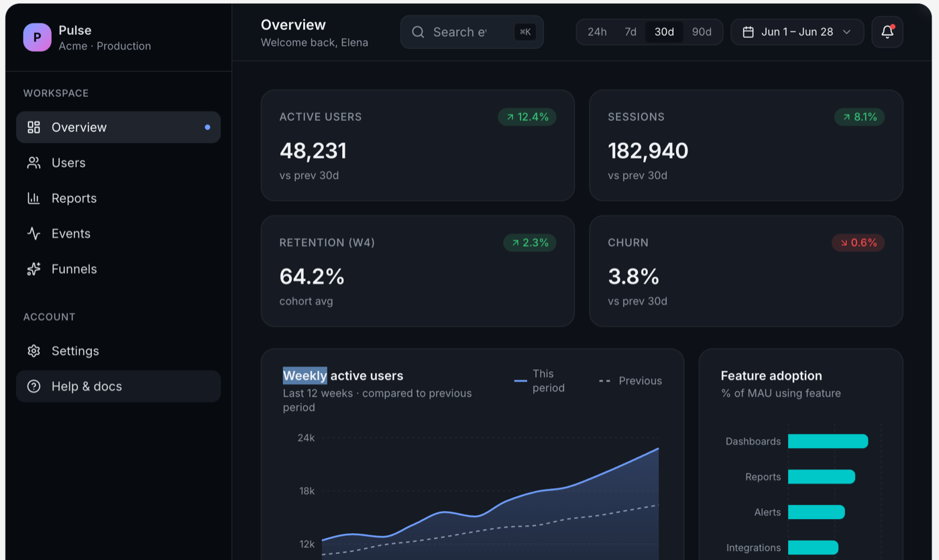The height and width of the screenshot is (560, 939).
Task: Click the Reports bar chart icon
Action: pyautogui.click(x=34, y=199)
